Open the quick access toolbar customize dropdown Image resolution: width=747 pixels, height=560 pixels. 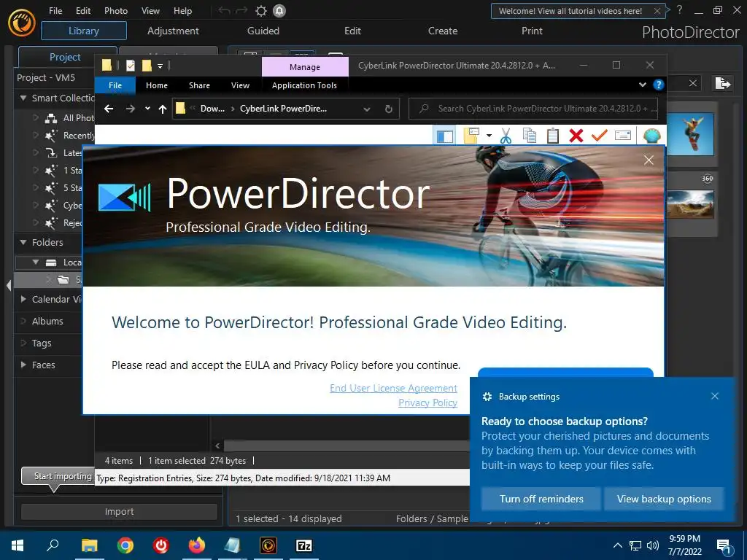pyautogui.click(x=160, y=66)
